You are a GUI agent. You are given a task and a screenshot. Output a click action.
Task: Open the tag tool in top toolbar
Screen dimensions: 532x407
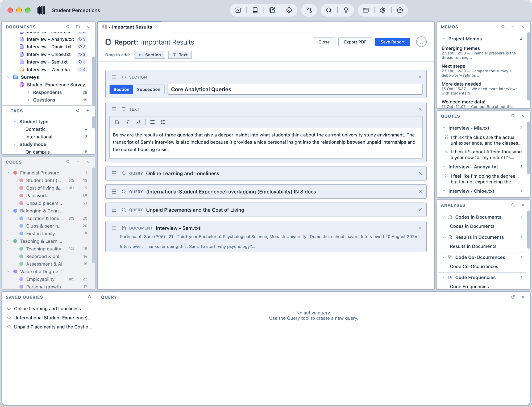[289, 10]
